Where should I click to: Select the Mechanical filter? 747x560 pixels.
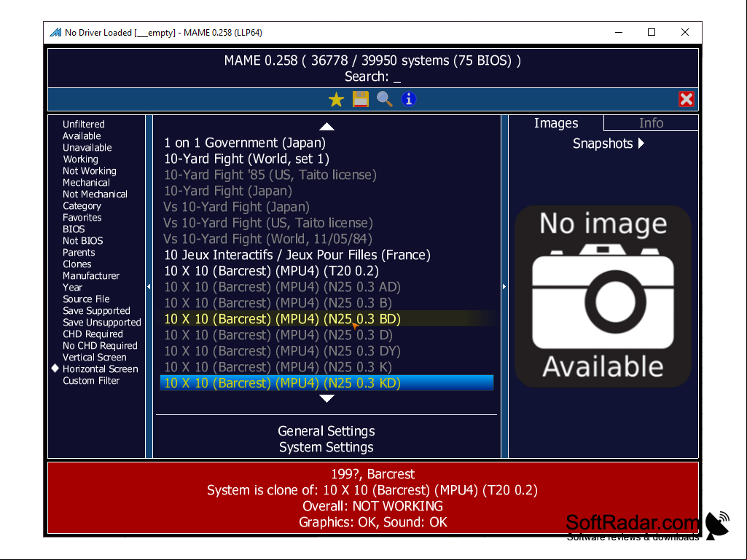(x=86, y=182)
